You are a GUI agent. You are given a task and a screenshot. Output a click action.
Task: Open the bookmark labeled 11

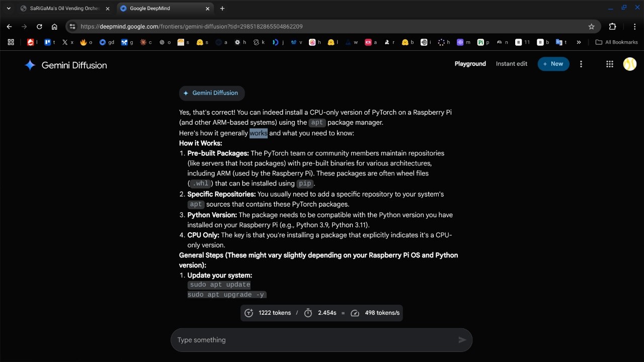[523, 42]
